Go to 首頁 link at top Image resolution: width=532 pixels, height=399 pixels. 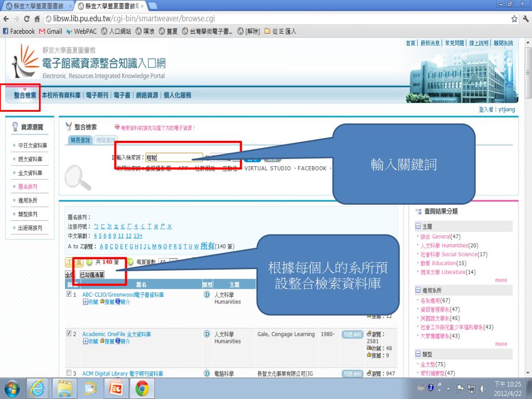410,43
